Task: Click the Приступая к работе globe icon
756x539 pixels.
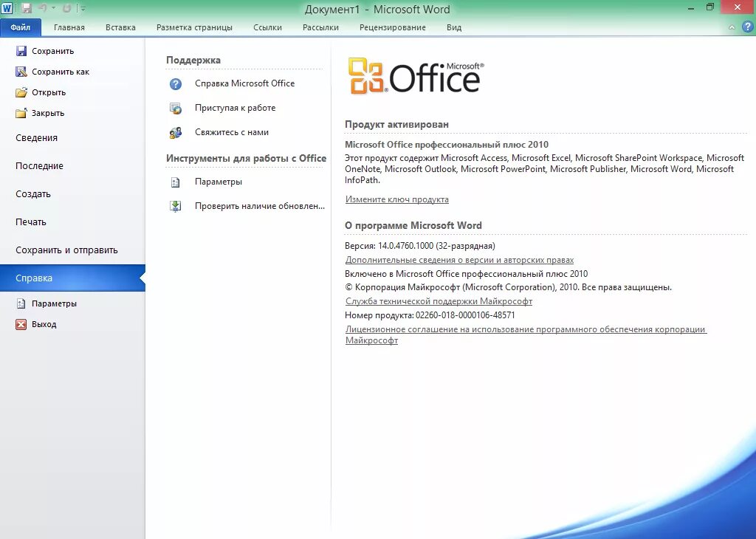Action: click(175, 108)
